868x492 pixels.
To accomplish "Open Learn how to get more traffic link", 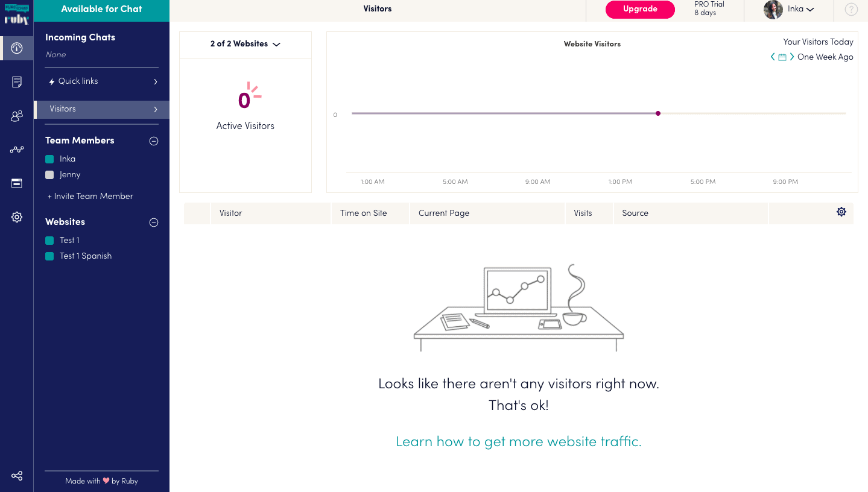I will click(519, 441).
